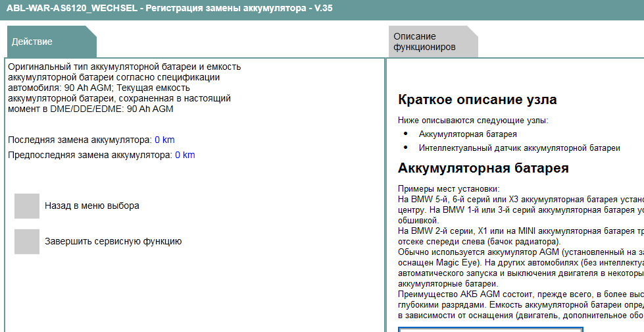Screen dimensions: 644x332
Task: Click the Последняя замена аккумулятора 0 km value
Action: [164, 140]
